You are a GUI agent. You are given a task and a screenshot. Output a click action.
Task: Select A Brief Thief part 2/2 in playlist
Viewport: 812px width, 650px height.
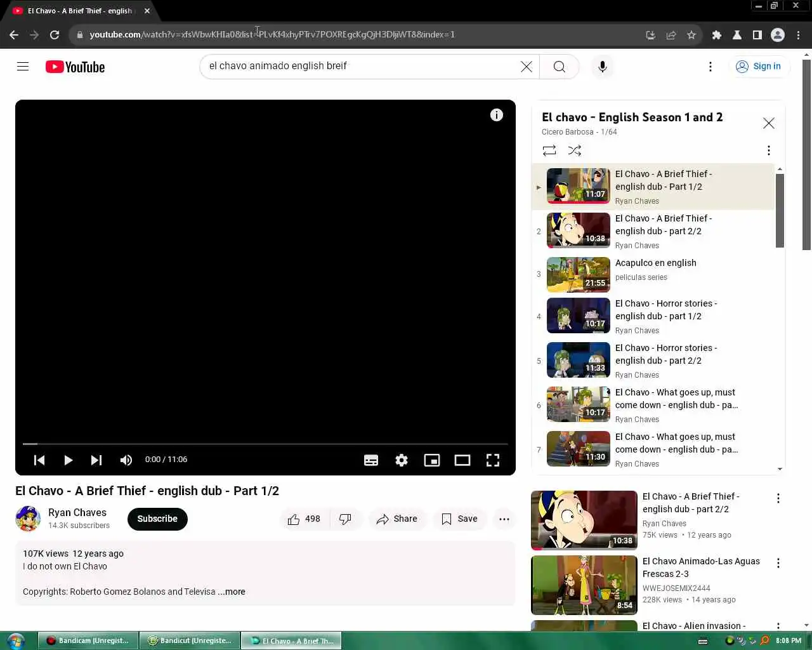(653, 232)
